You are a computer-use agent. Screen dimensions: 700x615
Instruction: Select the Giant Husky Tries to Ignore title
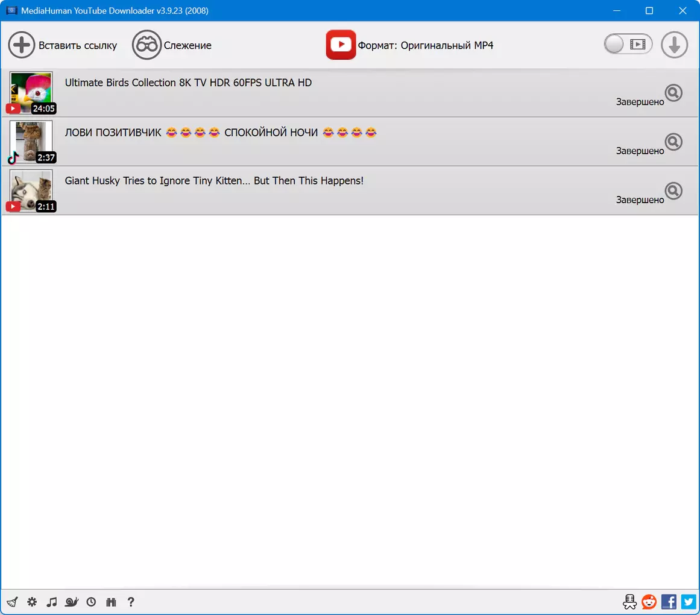[x=214, y=181]
